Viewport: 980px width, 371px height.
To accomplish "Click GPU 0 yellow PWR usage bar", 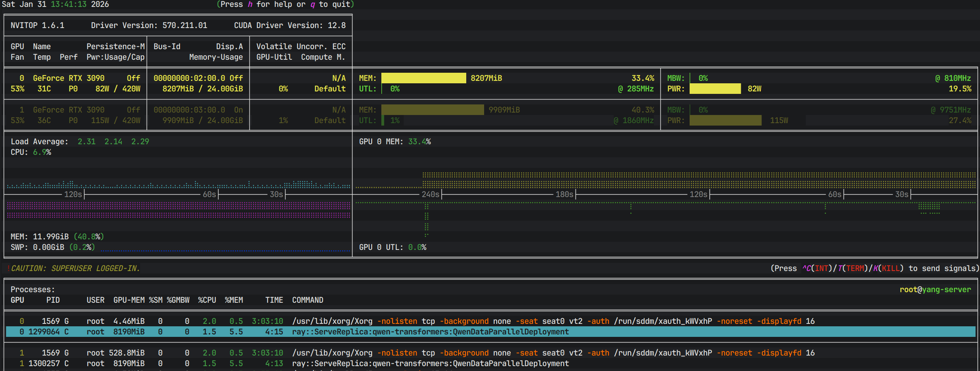I will coord(715,89).
